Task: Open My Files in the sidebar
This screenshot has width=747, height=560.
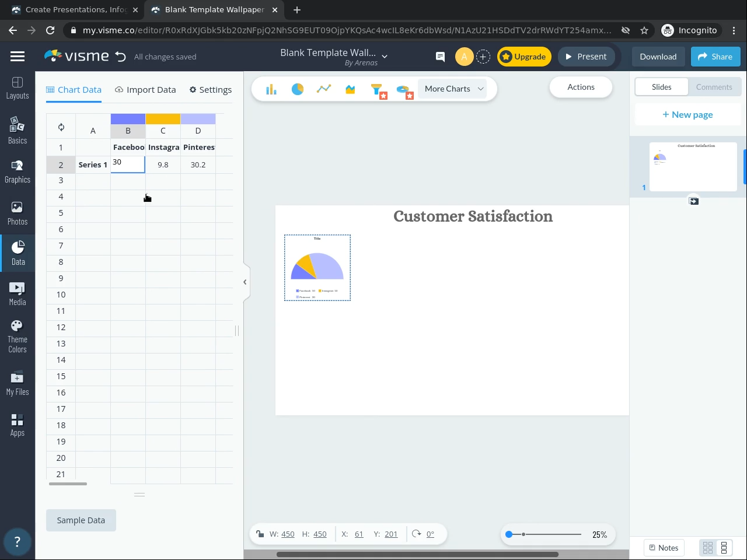Action: pos(18,384)
